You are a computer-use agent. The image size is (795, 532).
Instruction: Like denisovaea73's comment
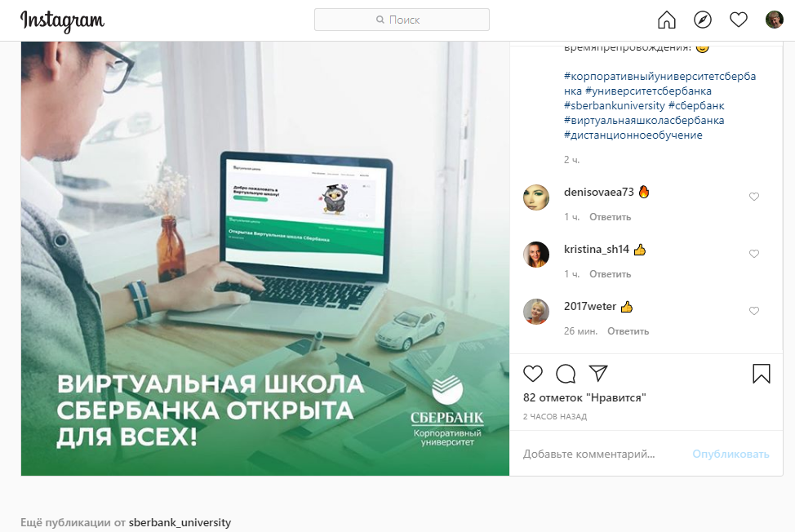(754, 197)
